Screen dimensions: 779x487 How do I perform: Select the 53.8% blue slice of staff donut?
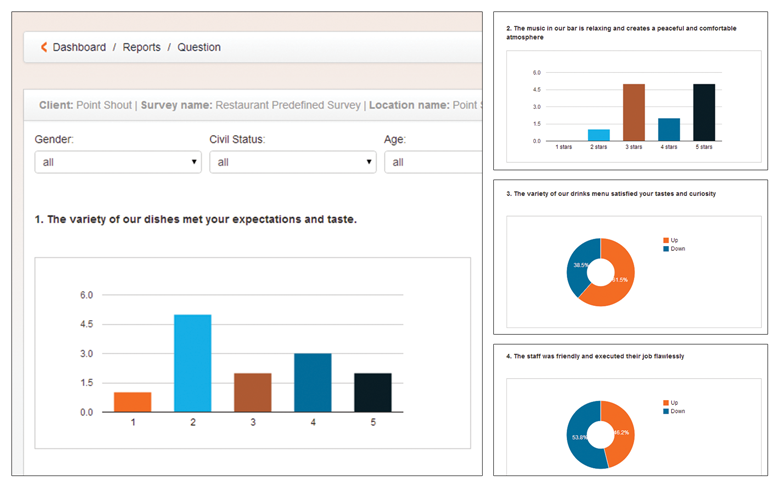(580, 440)
